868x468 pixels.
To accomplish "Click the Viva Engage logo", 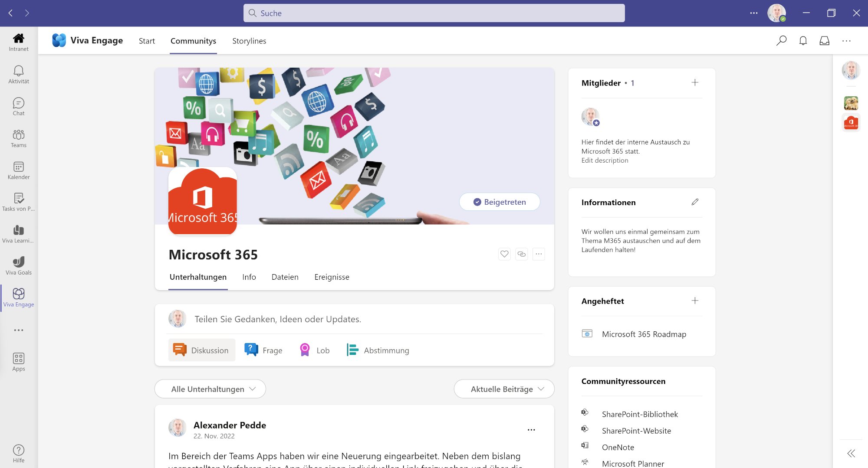I will [x=59, y=40].
